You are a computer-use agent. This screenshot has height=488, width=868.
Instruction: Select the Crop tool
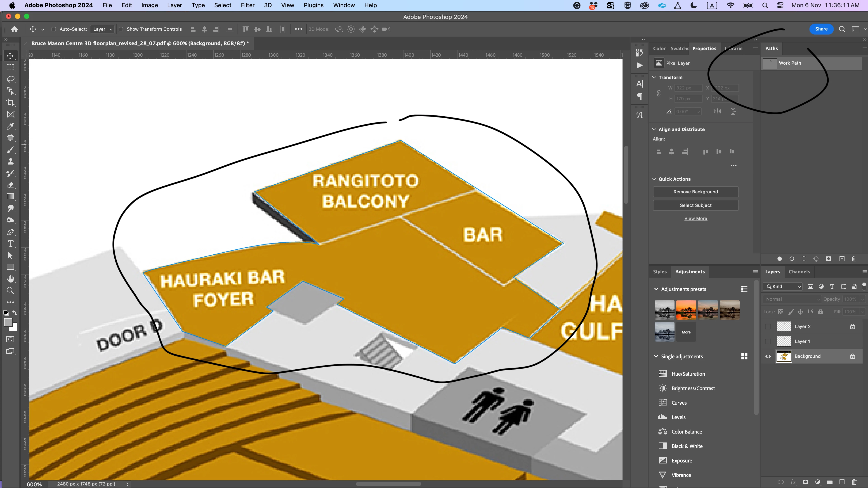(10, 103)
